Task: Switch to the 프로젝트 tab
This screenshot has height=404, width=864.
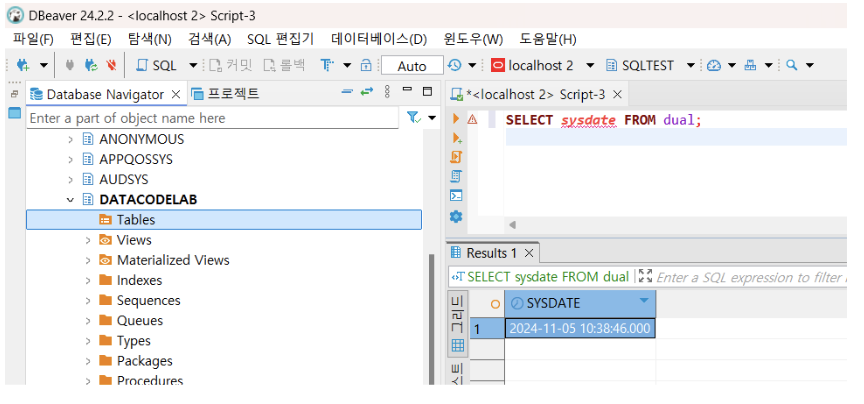Action: pyautogui.click(x=225, y=94)
